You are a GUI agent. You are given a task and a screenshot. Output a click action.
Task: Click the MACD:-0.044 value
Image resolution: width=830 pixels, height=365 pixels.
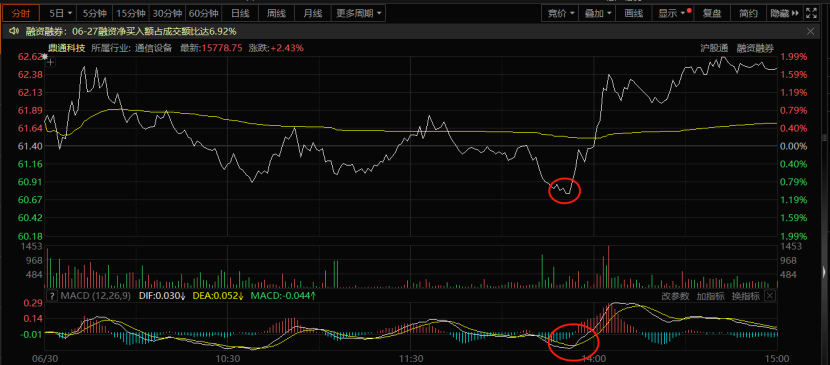click(x=283, y=295)
